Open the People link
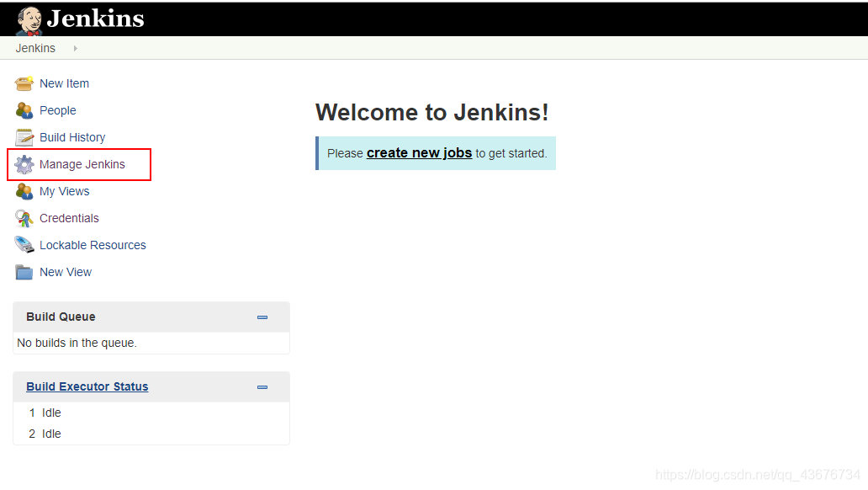 (57, 110)
